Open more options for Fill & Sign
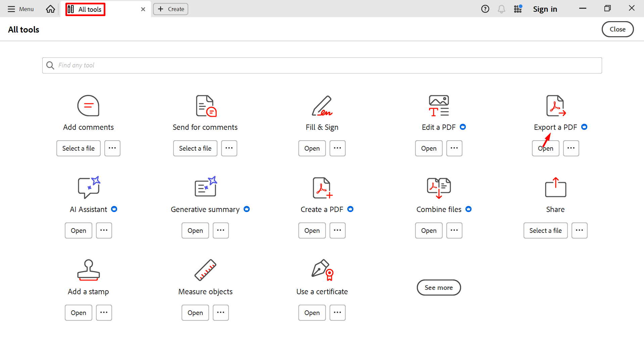Image resolution: width=644 pixels, height=362 pixels. [x=338, y=148]
